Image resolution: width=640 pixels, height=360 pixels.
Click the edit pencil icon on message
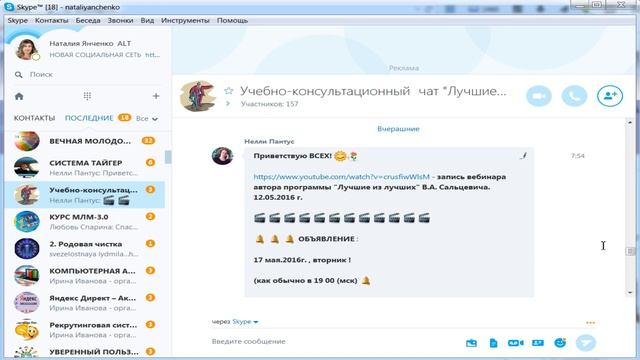tap(524, 156)
